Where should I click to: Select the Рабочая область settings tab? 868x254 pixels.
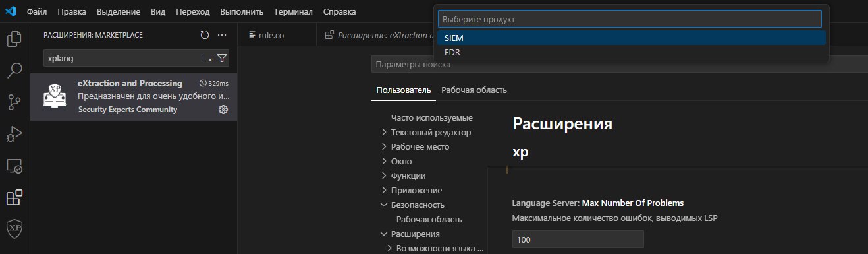pyautogui.click(x=474, y=90)
